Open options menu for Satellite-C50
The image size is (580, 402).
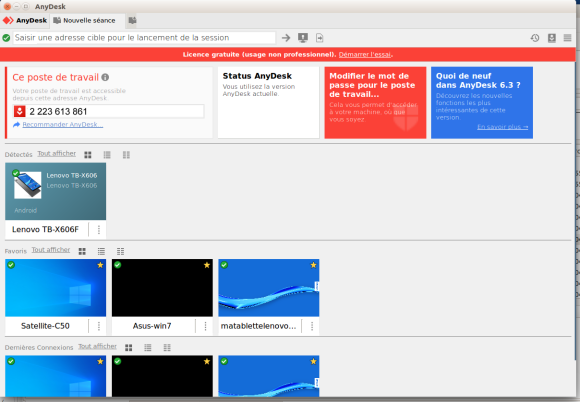pos(98,326)
